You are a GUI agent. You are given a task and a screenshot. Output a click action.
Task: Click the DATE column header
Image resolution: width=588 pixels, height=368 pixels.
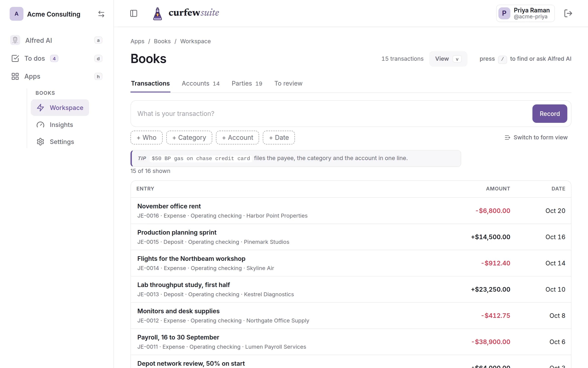coord(558,189)
